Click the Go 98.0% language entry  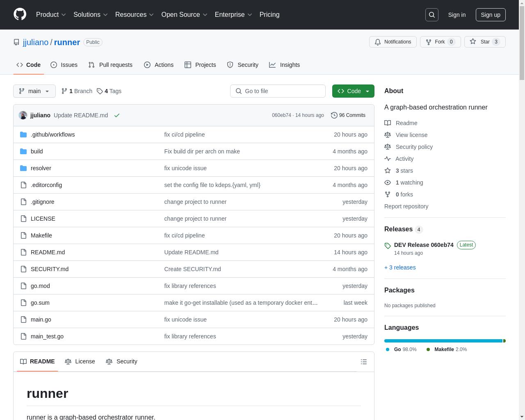[x=401, y=349]
